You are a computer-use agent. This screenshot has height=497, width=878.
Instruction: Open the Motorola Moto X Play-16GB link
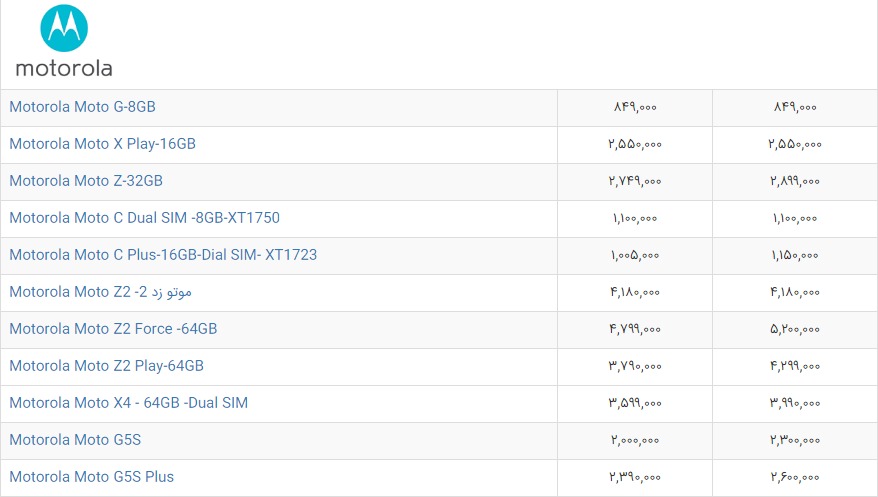[x=102, y=144]
